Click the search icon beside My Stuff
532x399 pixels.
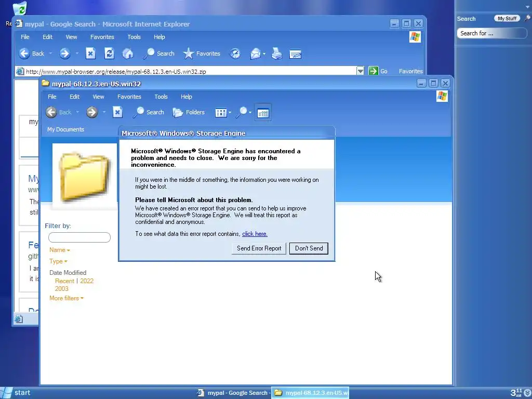(528, 18)
